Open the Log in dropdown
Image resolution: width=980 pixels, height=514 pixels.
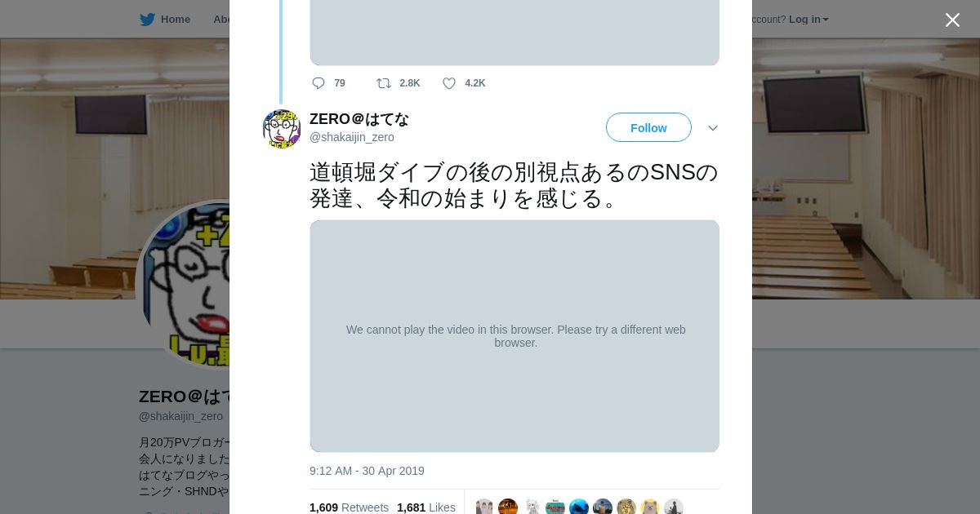coord(808,20)
